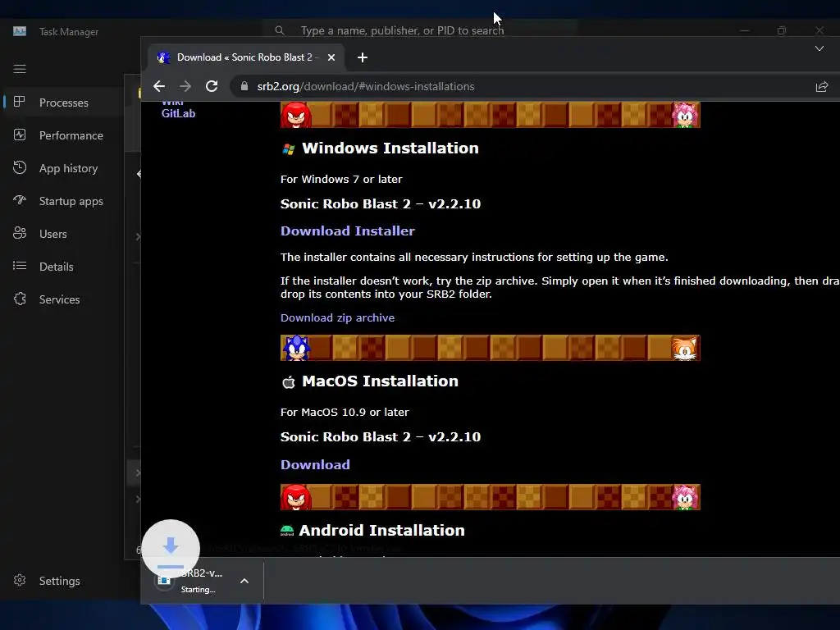Image resolution: width=840 pixels, height=630 pixels.
Task: Click the Task Manager search magnifier icon
Action: point(280,30)
